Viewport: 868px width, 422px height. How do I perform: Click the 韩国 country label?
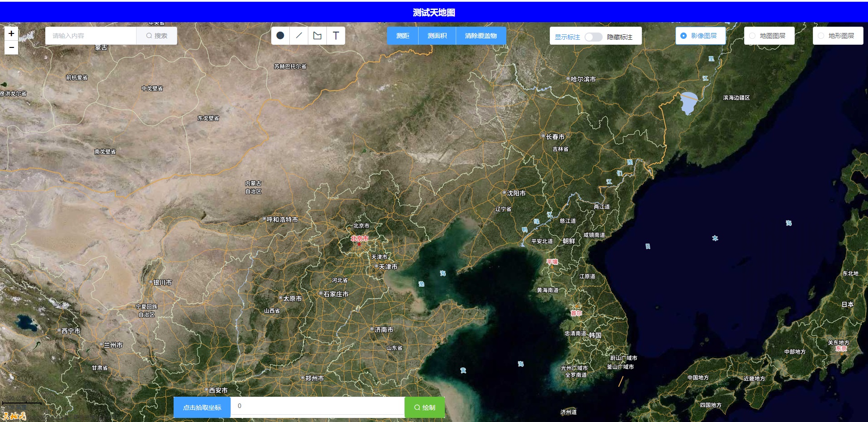pos(595,335)
